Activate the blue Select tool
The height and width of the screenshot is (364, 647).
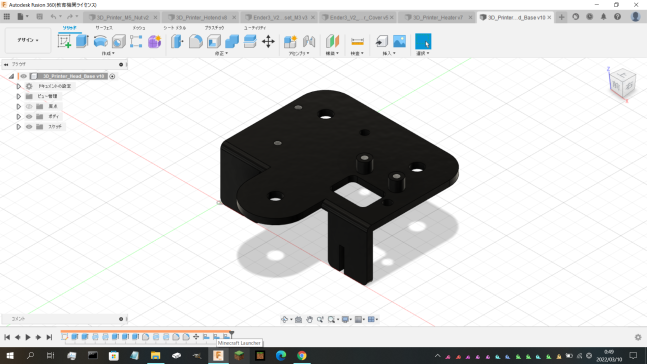423,41
